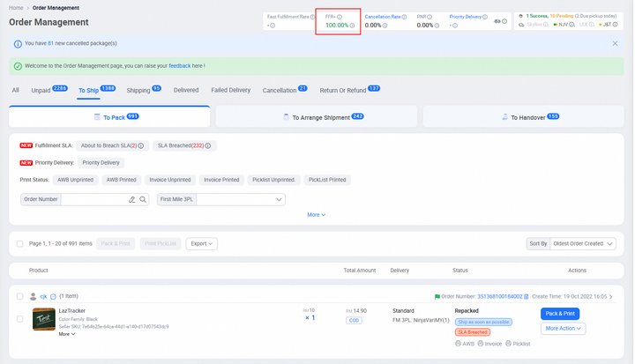Click info icon next to SLA Breached filter
This screenshot has width=635, height=364.
(x=208, y=145)
